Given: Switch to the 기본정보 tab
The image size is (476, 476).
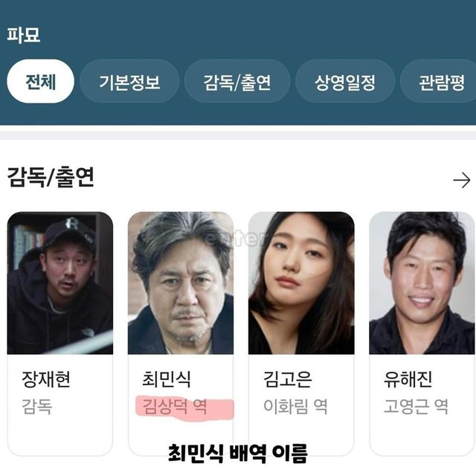Looking at the screenshot, I should [129, 81].
